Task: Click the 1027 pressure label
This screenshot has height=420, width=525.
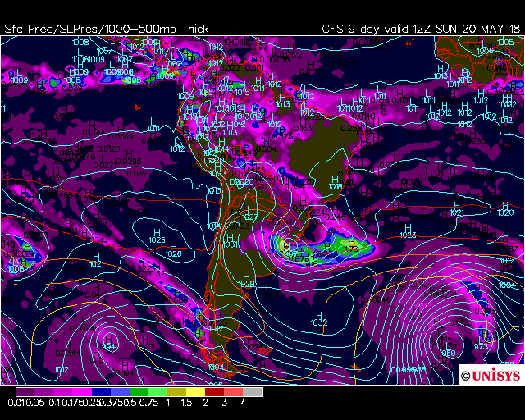Action: click(250, 217)
